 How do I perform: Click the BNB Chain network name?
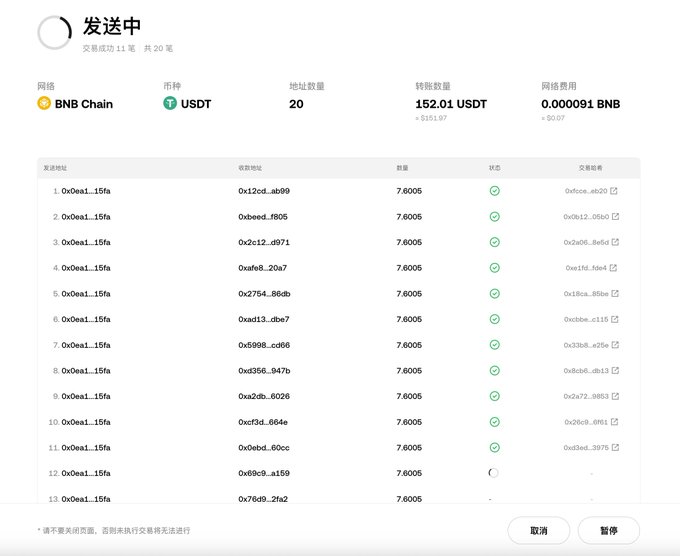84,104
